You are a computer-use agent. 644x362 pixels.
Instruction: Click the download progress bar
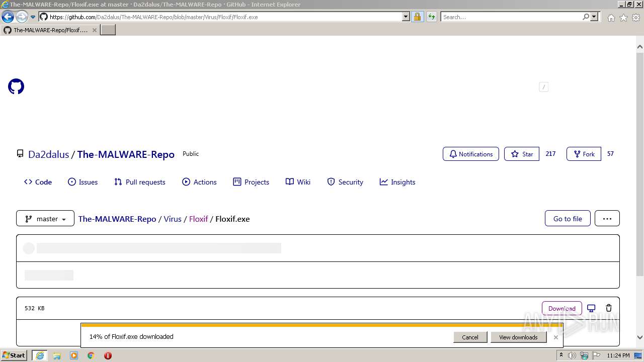[321, 325]
